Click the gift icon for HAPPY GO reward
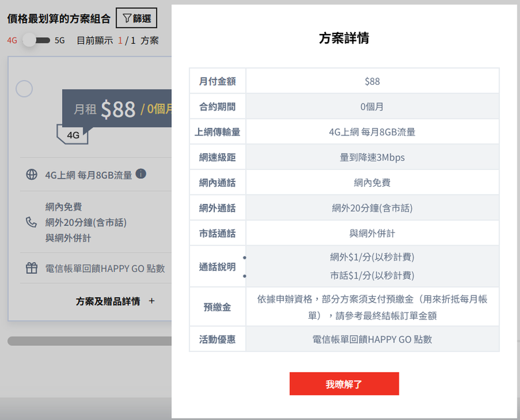This screenshot has width=520, height=420. click(31, 268)
